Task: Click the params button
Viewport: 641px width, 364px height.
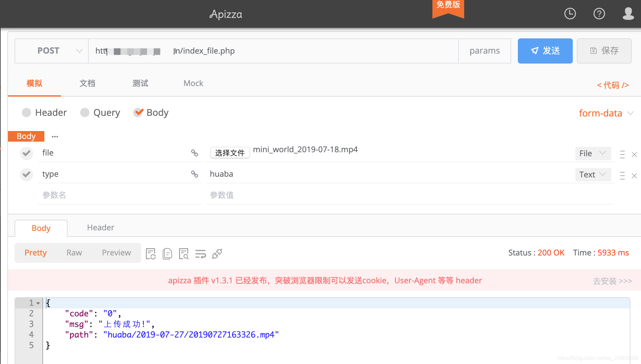Action: point(485,51)
